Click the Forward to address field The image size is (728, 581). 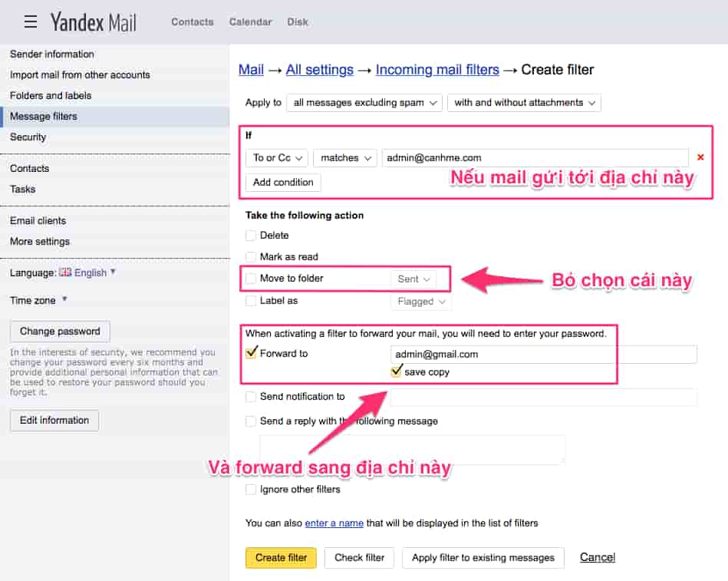point(544,354)
